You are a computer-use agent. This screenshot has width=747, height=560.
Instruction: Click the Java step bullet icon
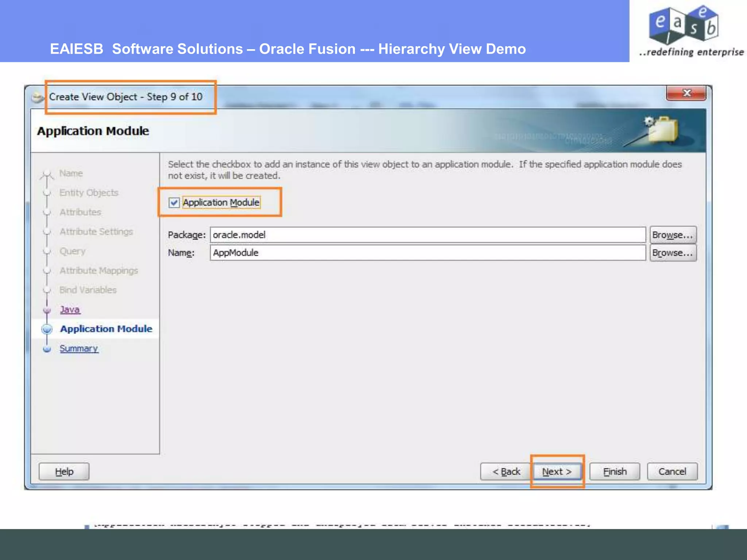[x=47, y=310]
